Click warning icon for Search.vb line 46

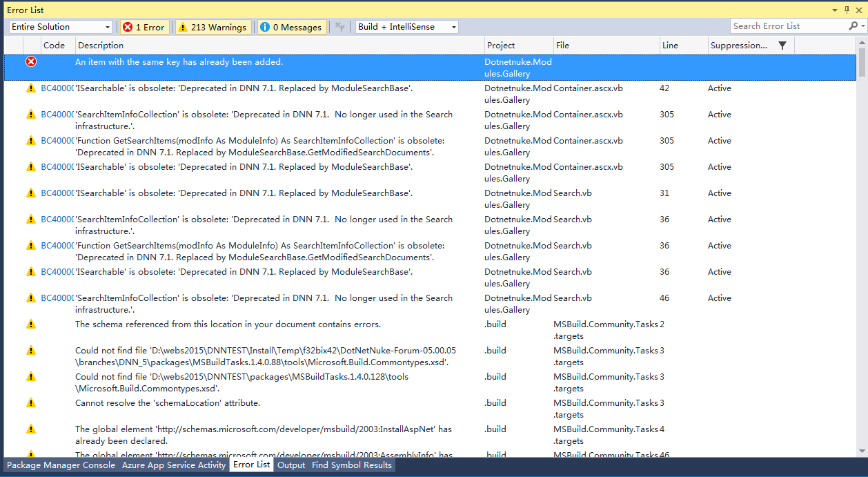pos(31,298)
